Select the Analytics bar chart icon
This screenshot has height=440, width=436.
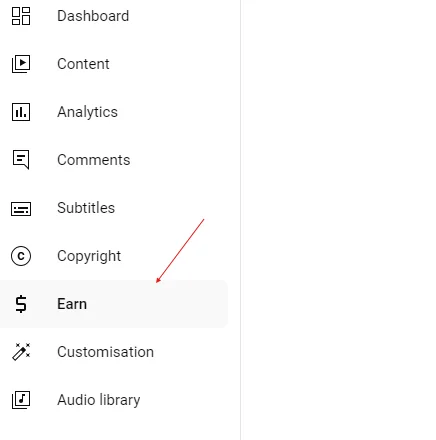point(21,112)
